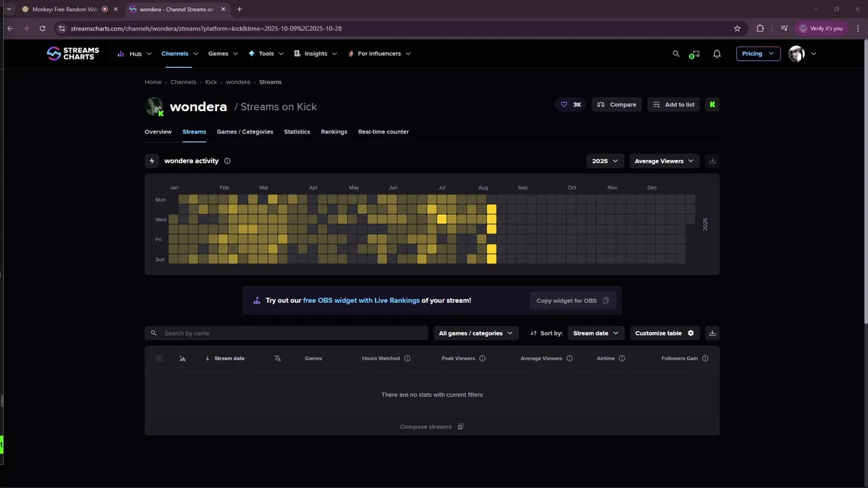This screenshot has height=488, width=868.
Task: Open the Chrome three-dot menu
Action: tap(858, 28)
